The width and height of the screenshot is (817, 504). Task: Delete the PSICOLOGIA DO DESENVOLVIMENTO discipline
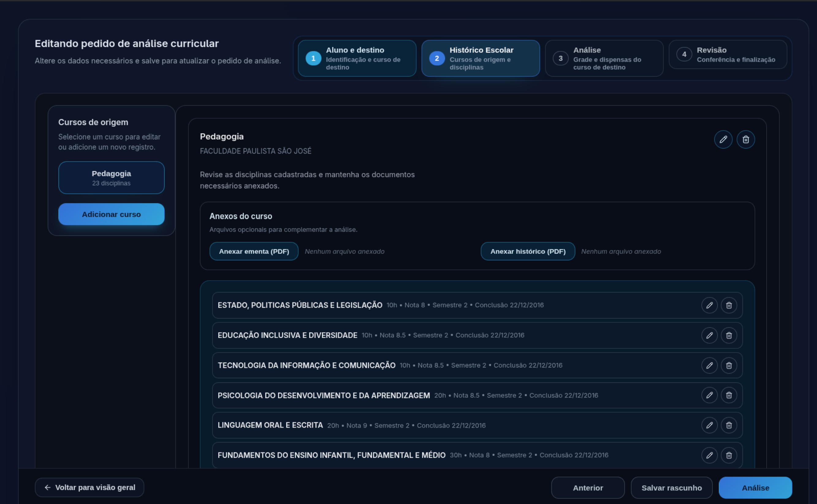tap(729, 395)
